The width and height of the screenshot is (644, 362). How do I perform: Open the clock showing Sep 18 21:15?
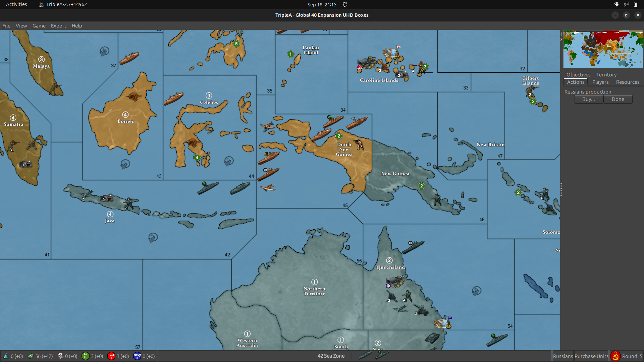(322, 4)
